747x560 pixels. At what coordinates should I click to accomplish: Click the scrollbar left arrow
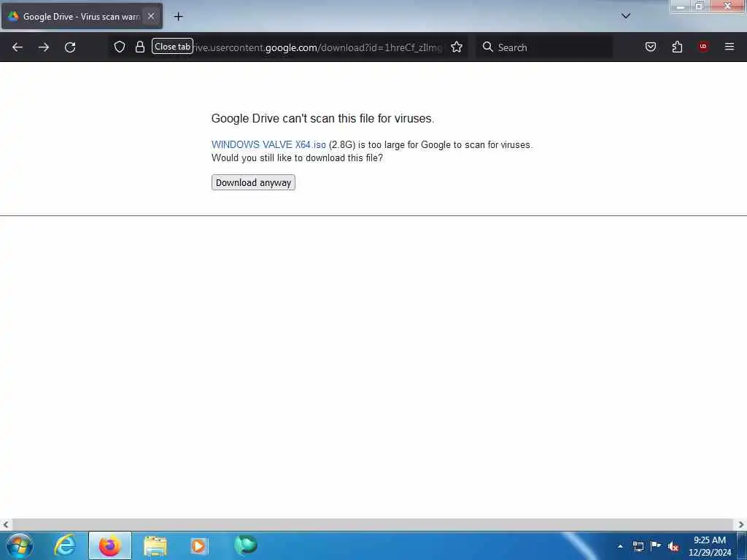(x=6, y=524)
